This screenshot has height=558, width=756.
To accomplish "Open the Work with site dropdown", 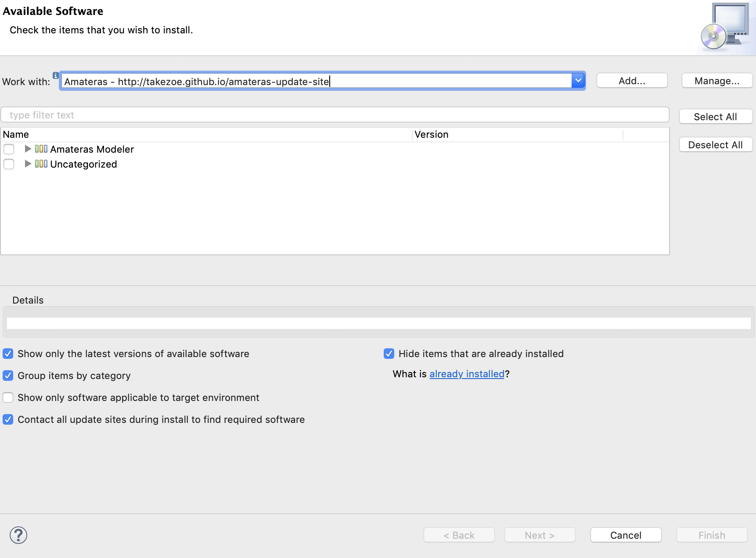I will (578, 80).
